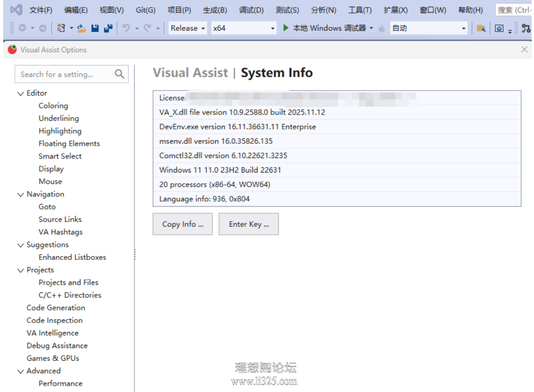Viewport: 534px width, 392px height.
Task: Select the VA_X.dll file version row
Action: [337, 112]
